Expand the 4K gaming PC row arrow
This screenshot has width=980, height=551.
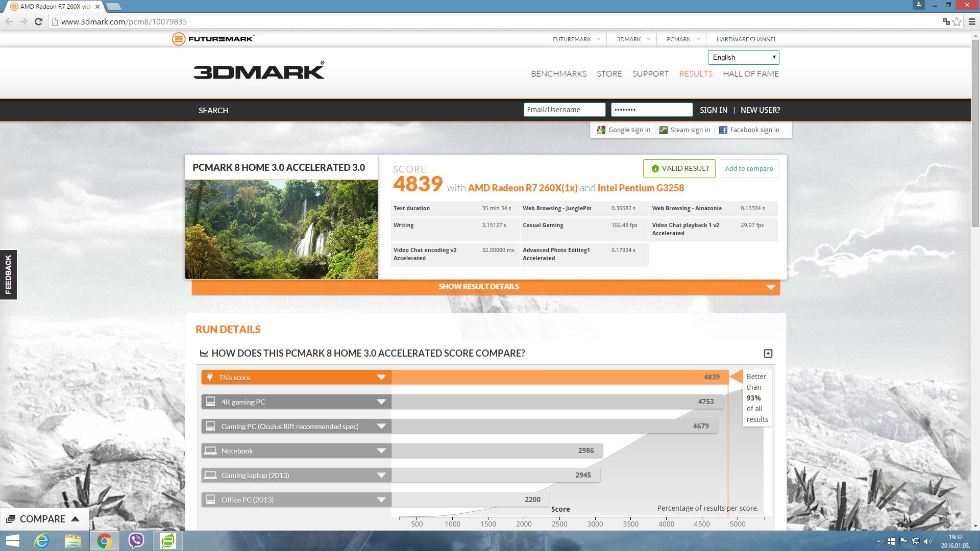point(381,402)
